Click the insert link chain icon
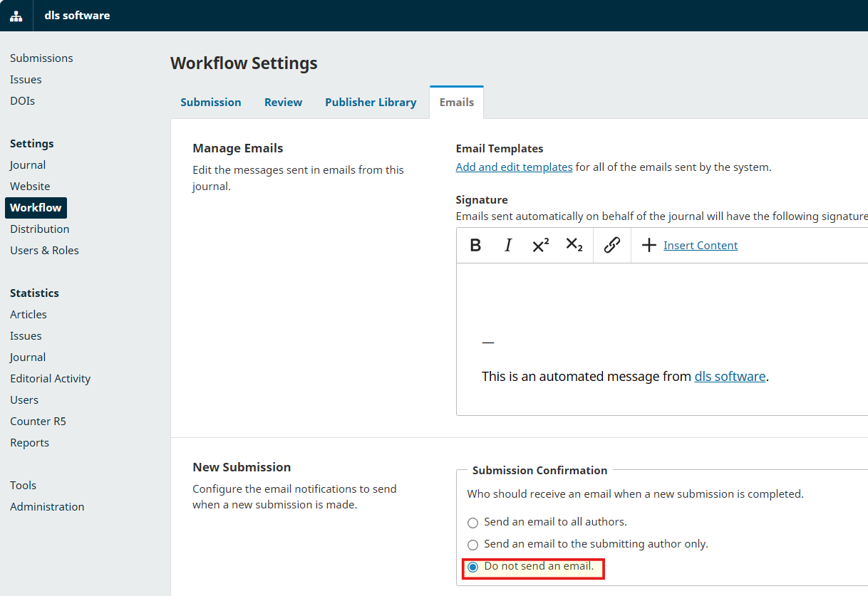This screenshot has height=596, width=868. point(611,246)
